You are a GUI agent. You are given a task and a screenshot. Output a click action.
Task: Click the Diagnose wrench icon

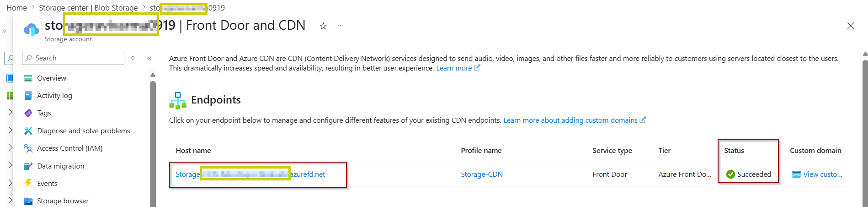[28, 131]
